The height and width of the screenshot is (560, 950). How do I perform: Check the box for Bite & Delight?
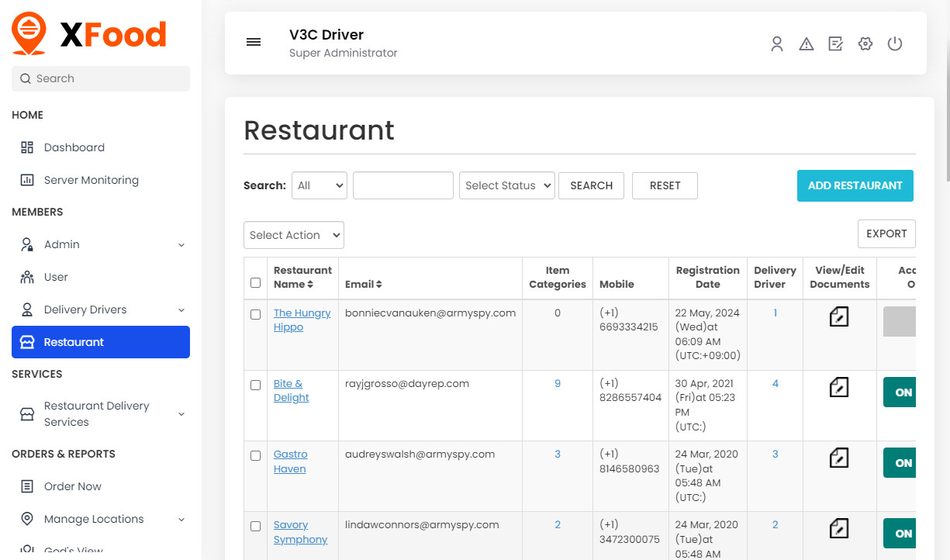[256, 385]
